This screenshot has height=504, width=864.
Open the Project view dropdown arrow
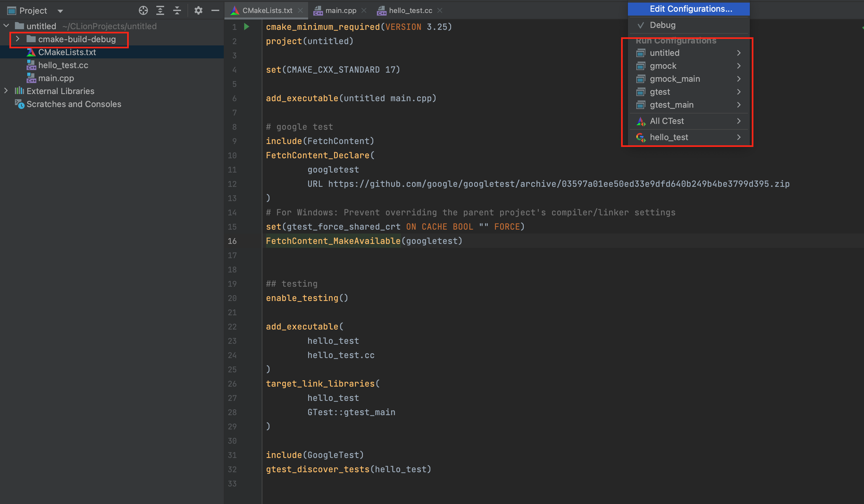pos(60,11)
